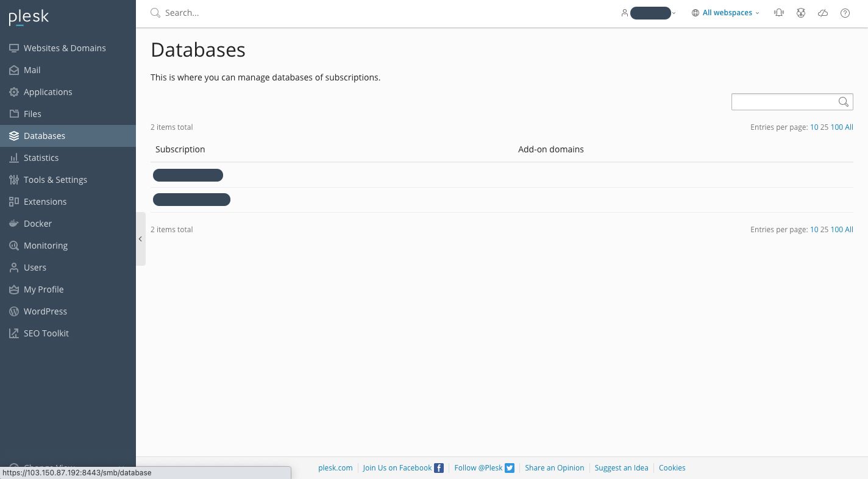
Task: Open the notifications bell icon
Action: [778, 13]
